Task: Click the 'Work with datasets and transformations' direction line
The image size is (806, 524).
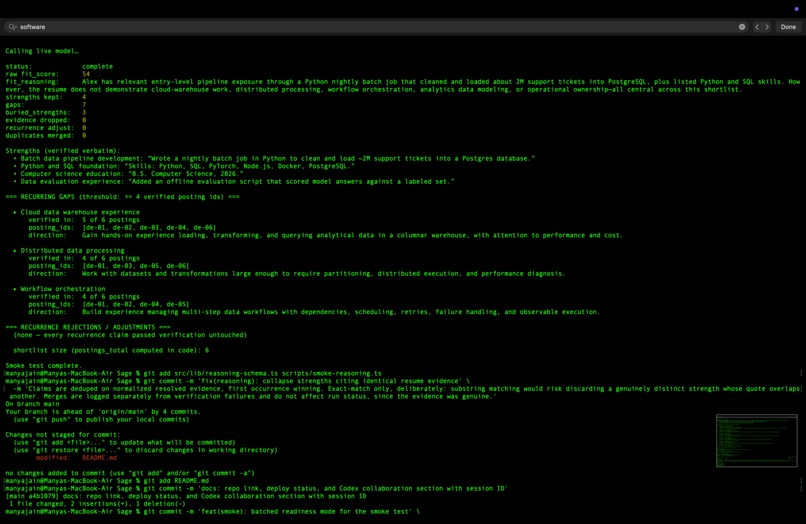Action: (323, 274)
